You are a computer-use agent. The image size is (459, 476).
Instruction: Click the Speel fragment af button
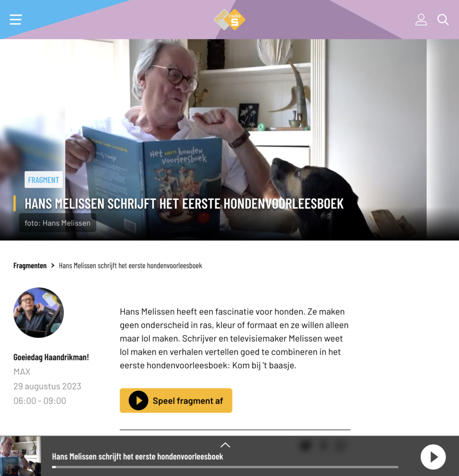click(x=176, y=400)
